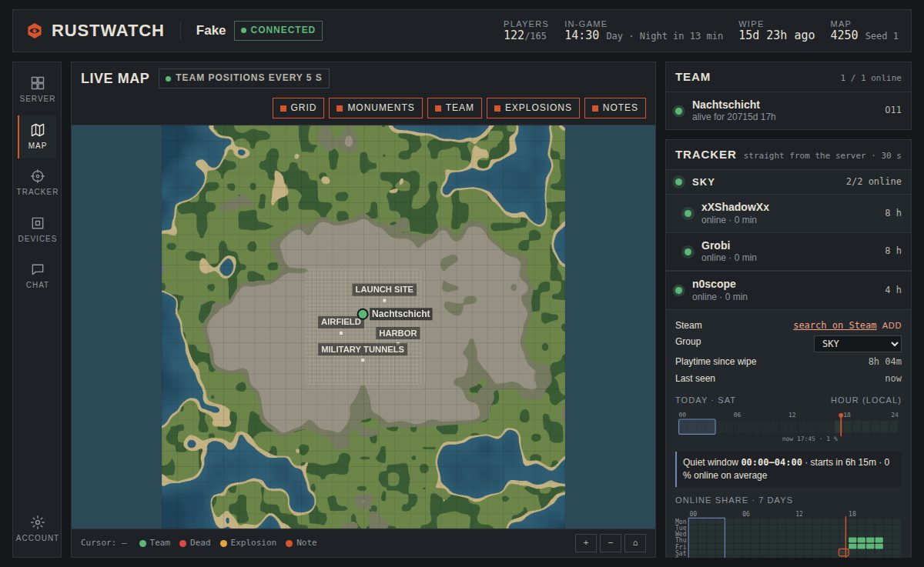Click the Playtime since wipe 8h 04m value
Screen dimensions: 924x567
pyautogui.click(x=885, y=362)
